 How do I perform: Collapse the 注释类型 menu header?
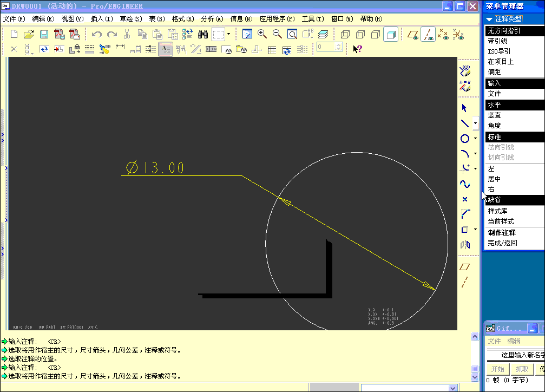489,19
